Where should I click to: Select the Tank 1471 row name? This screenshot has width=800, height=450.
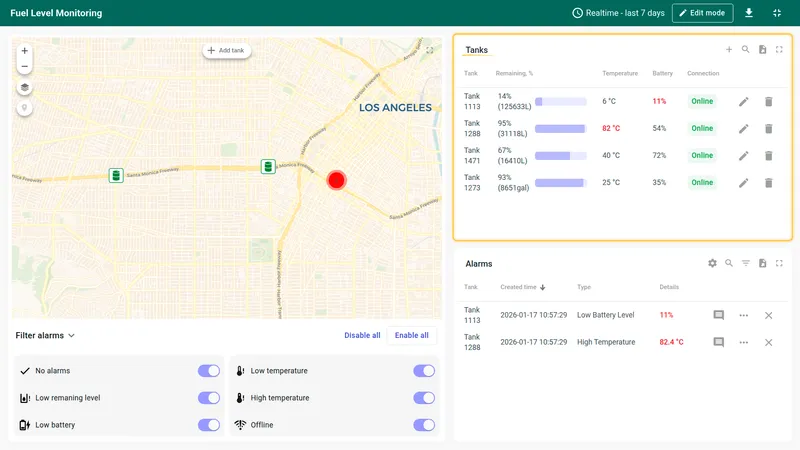click(x=472, y=155)
